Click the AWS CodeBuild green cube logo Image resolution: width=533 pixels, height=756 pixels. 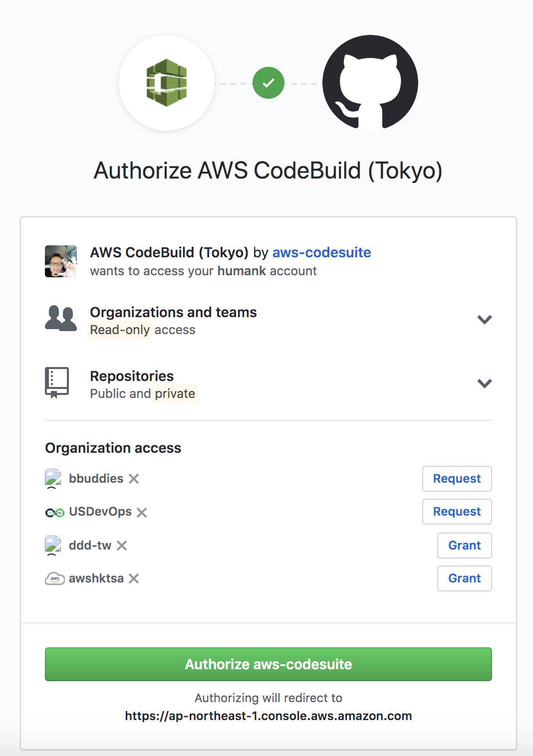click(x=167, y=83)
